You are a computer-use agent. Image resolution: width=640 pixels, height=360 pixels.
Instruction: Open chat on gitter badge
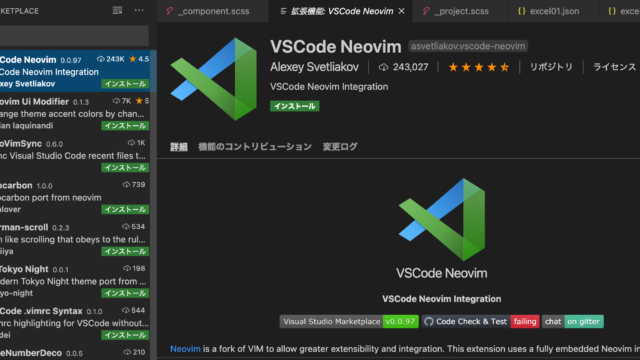coord(573,322)
